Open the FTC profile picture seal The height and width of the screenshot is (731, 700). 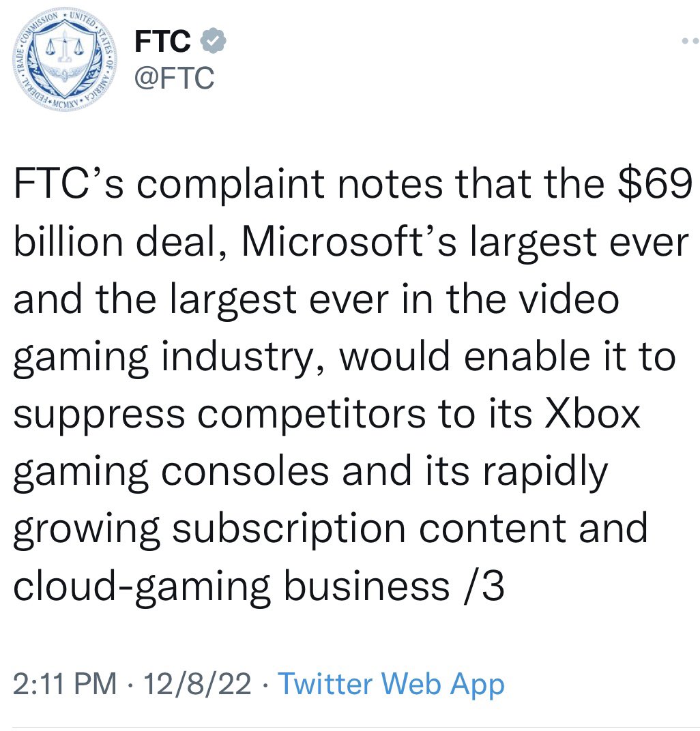64,59
